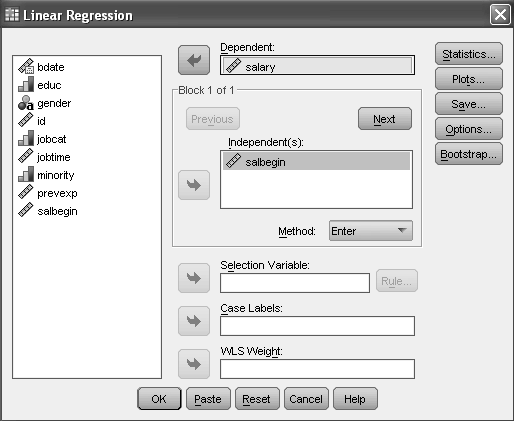
Task: Open the Plots dialog
Action: (x=469, y=79)
